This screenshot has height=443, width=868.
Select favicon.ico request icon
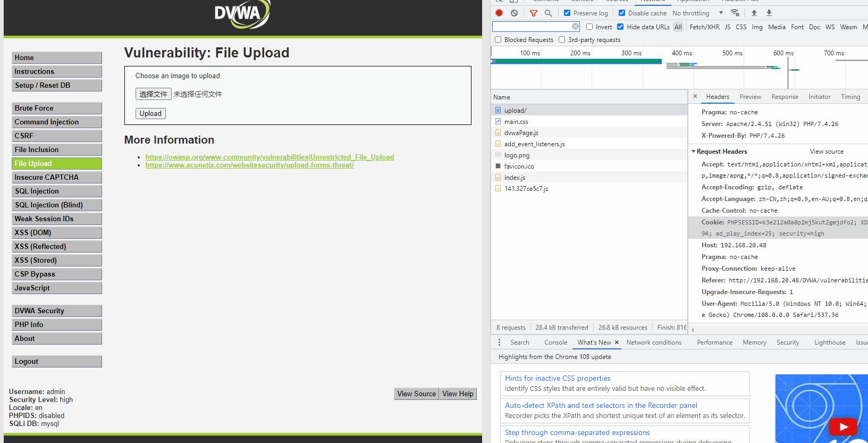tap(498, 166)
